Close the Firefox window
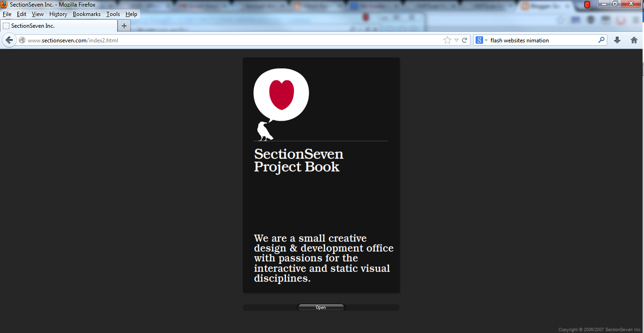 point(631,4)
